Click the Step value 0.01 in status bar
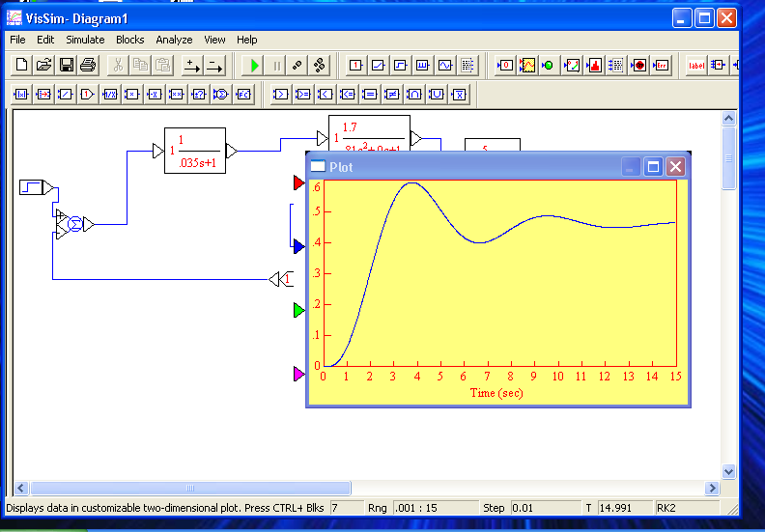Viewport: 765px width, 532px height. (546, 508)
